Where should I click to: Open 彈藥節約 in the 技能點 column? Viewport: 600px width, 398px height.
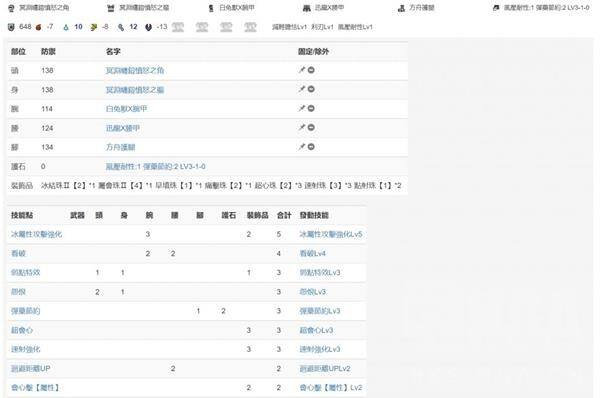pyautogui.click(x=26, y=311)
